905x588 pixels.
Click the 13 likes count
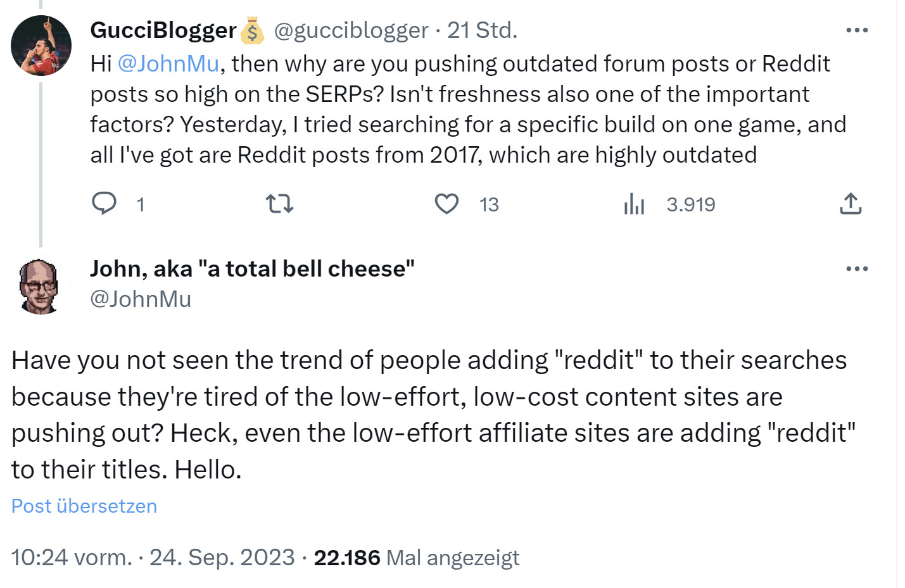(489, 204)
